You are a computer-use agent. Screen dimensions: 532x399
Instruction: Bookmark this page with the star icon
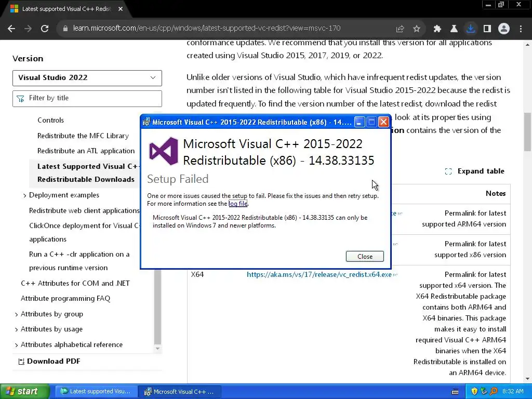click(x=417, y=29)
